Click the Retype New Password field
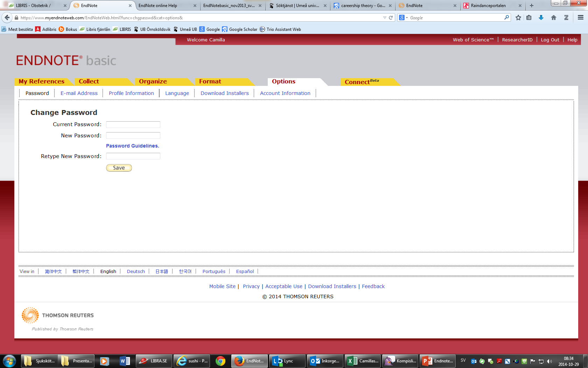The height and width of the screenshot is (368, 588). (133, 156)
